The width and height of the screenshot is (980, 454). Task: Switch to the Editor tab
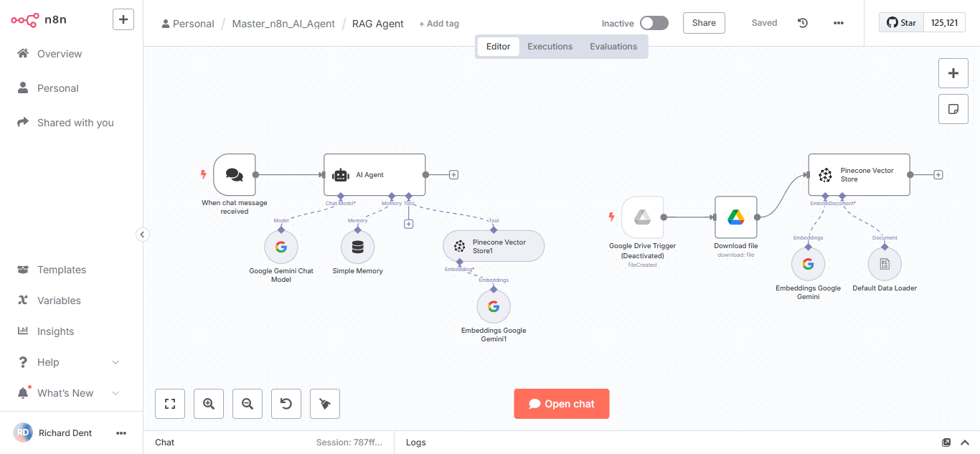point(498,47)
